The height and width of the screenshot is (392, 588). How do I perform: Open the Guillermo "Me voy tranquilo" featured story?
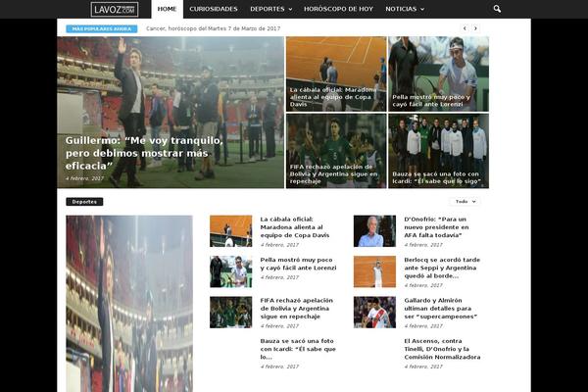coord(144,153)
